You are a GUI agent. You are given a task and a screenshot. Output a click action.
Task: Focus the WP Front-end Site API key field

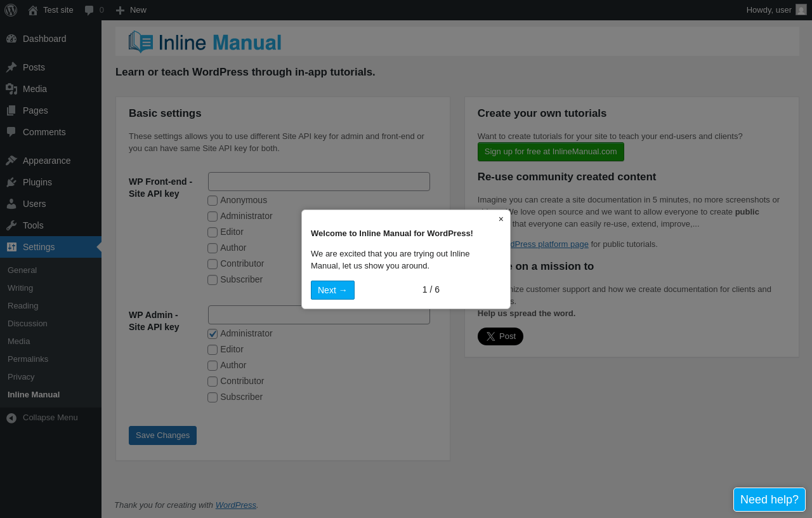coord(319,182)
